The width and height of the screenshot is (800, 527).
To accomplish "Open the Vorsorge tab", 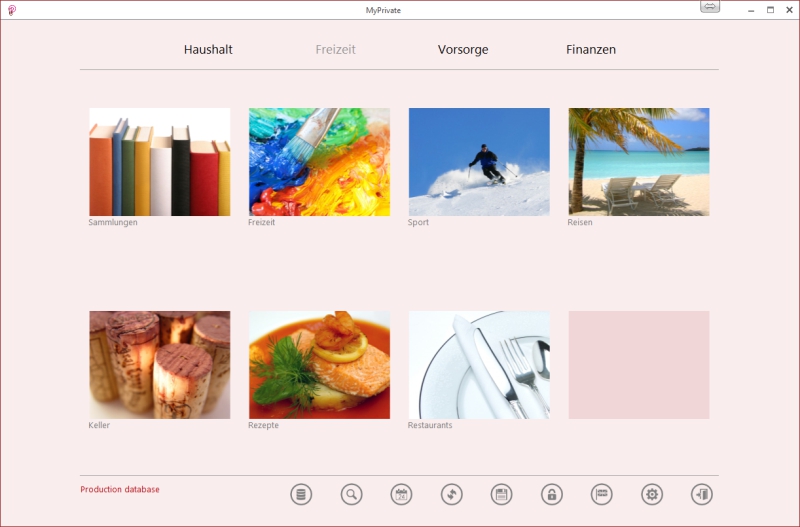I will coord(463,49).
